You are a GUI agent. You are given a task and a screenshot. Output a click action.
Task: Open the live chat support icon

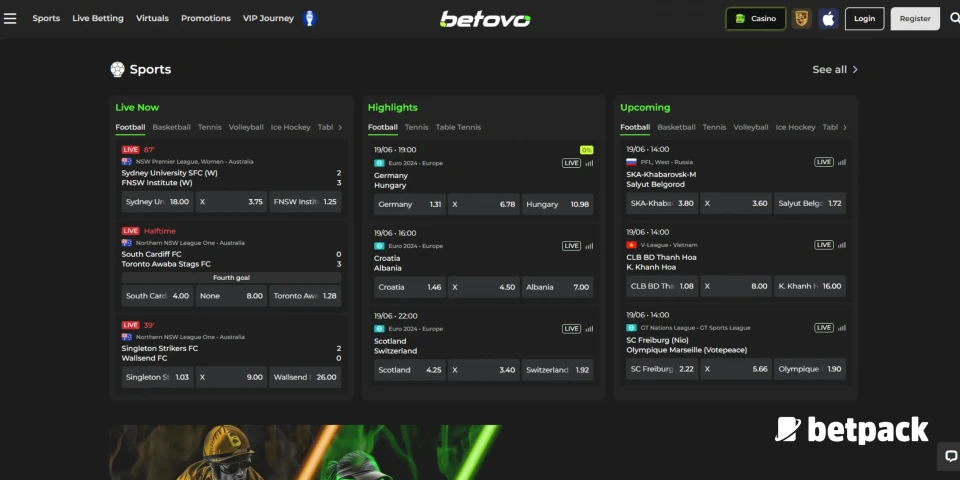pyautogui.click(x=951, y=456)
